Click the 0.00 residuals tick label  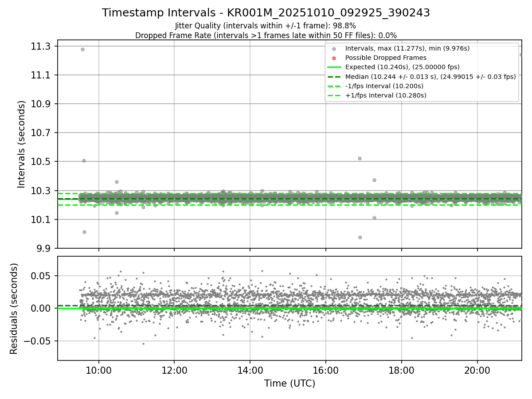click(x=42, y=309)
